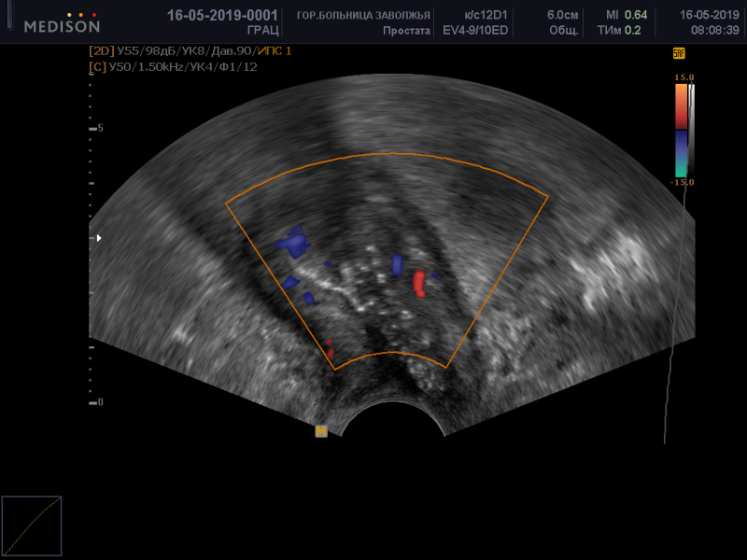747x560 pixels.
Task: Click the Простата preset label
Action: click(406, 31)
